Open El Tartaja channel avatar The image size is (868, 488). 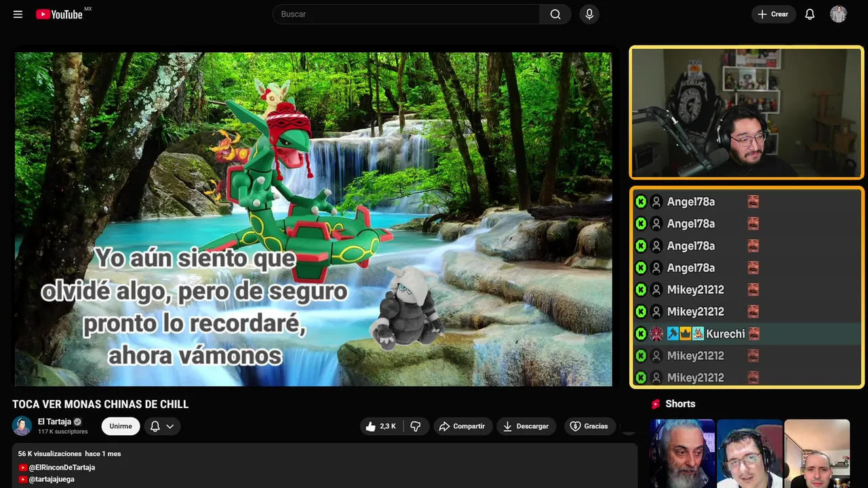click(x=22, y=426)
